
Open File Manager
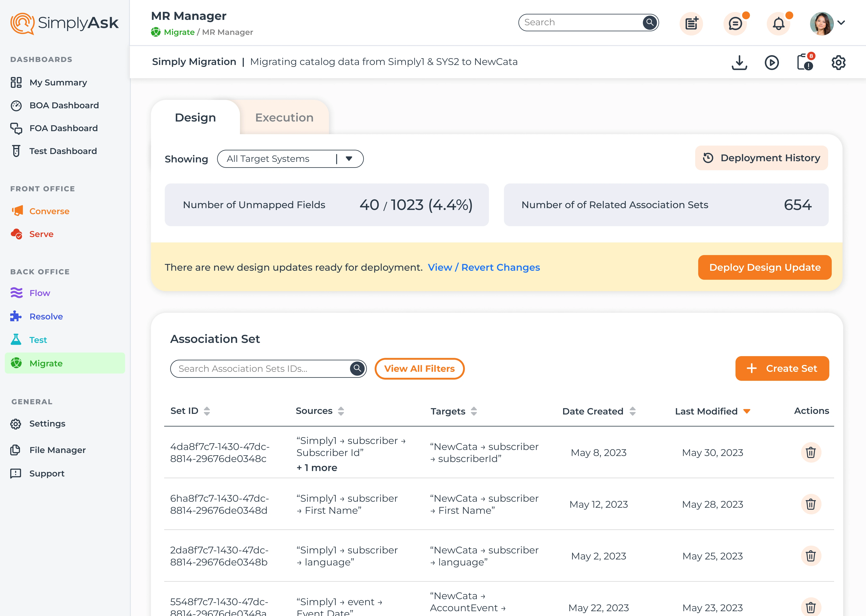57,450
